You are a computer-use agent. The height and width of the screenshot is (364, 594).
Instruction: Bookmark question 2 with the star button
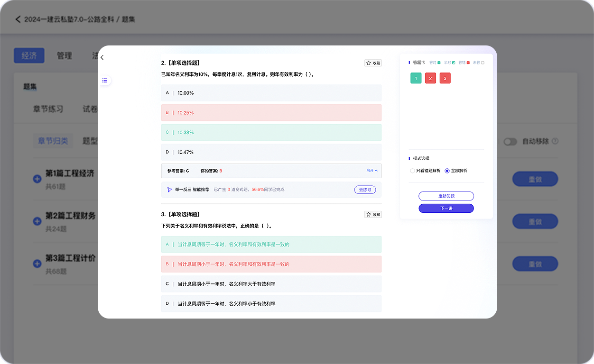[x=373, y=63]
